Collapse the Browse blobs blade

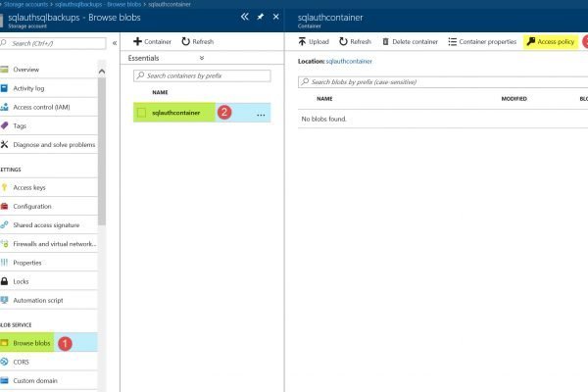pyautogui.click(x=244, y=17)
